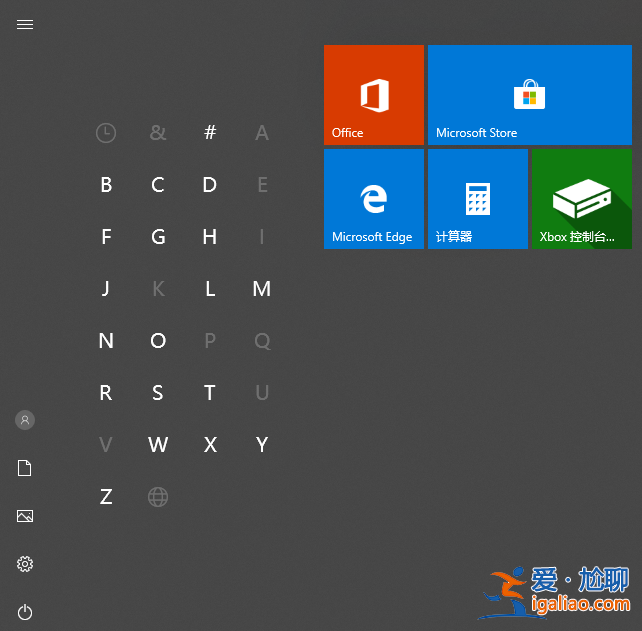Jump to apps starting with M

tap(262, 289)
